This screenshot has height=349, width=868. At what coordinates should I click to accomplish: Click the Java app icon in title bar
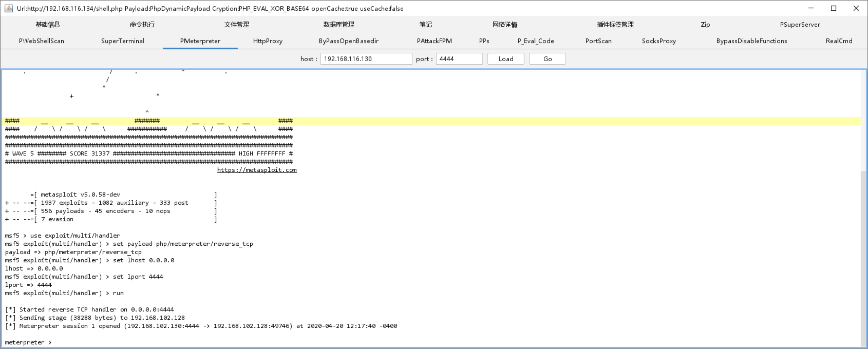9,9
